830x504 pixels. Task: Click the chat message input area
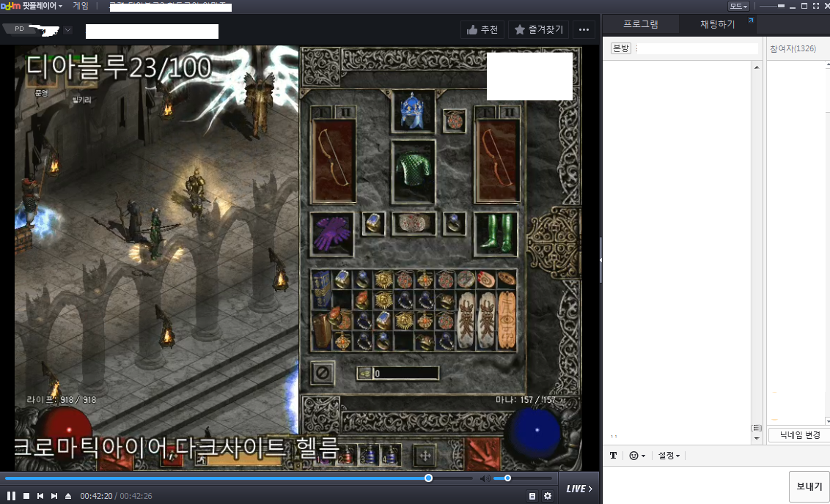[x=694, y=486]
